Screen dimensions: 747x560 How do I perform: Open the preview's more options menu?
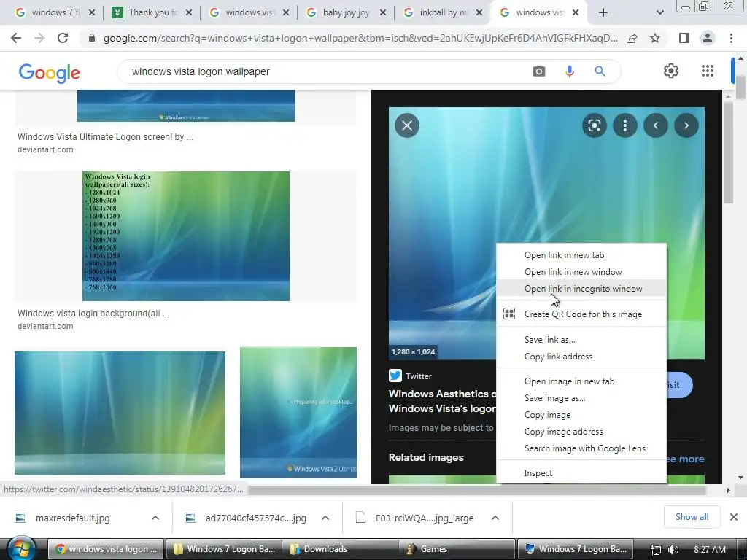(x=624, y=125)
